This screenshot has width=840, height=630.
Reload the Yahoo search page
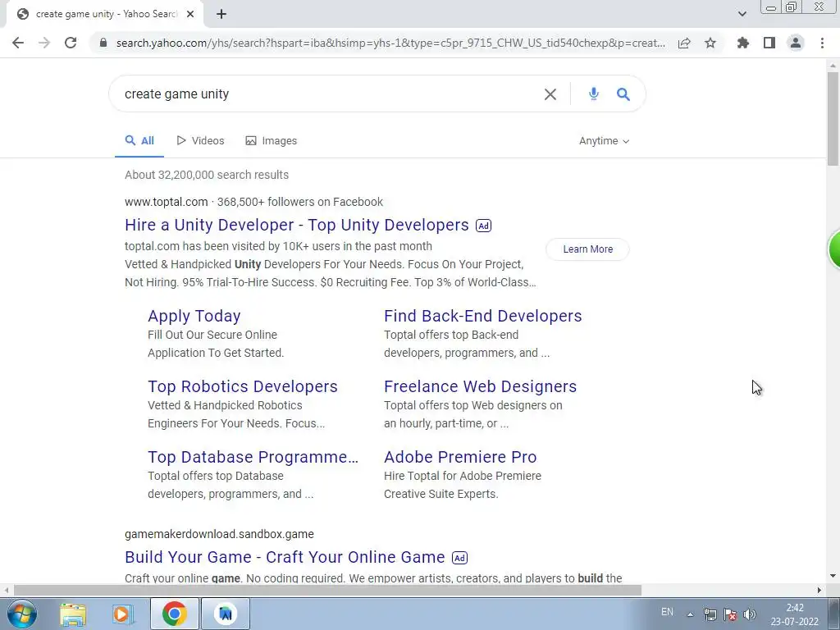[x=71, y=43]
